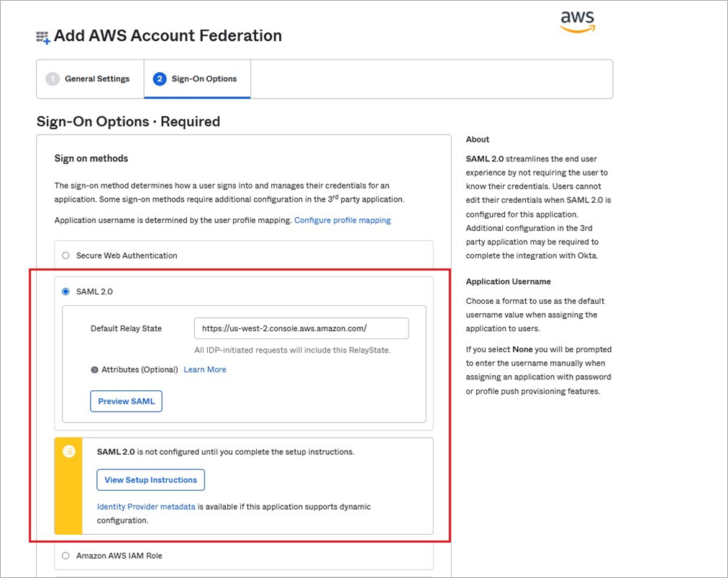Click the step 2 circle icon
Viewport: 728px width, 578px height.
tap(159, 79)
